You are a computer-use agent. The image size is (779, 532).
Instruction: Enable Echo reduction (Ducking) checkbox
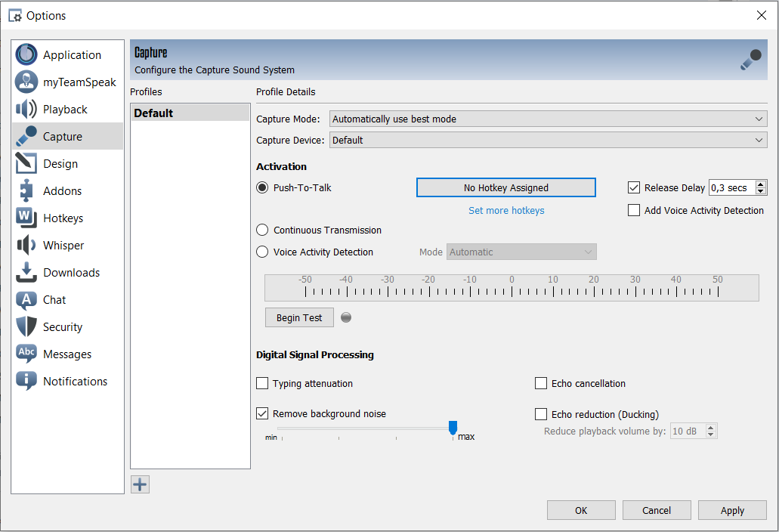point(540,414)
